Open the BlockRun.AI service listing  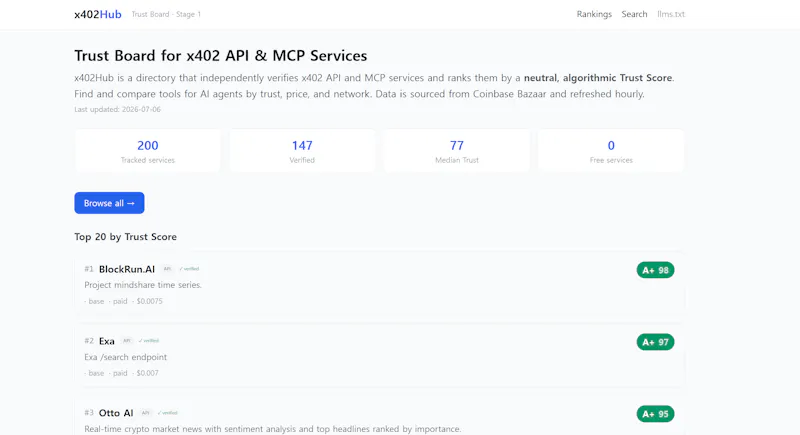pos(127,269)
